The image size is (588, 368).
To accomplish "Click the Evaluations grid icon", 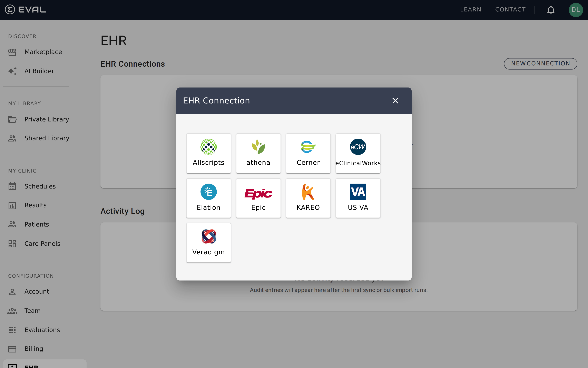I will coord(12,330).
